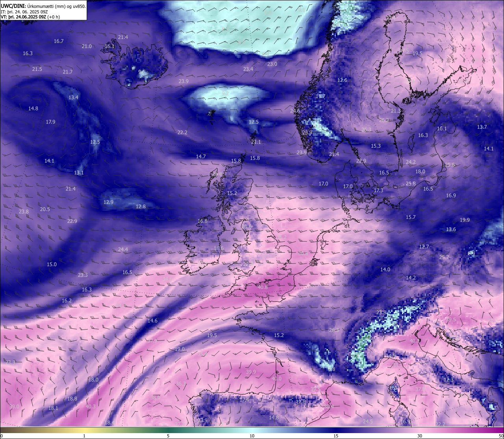Image resolution: width=504 pixels, height=439 pixels.
Task: Click the map value 11.7
Action: [321, 96]
